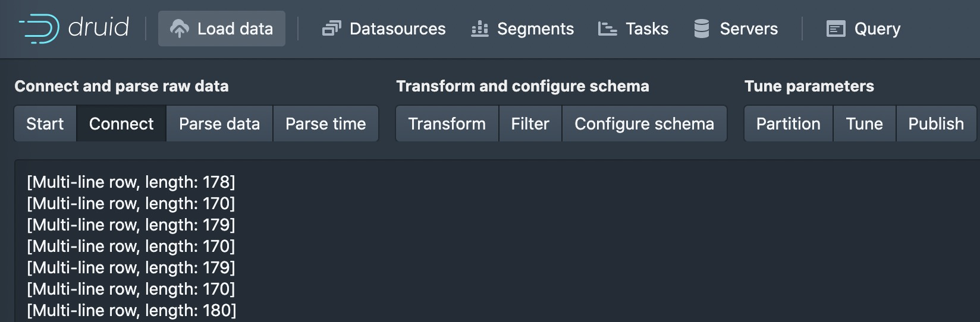This screenshot has height=322, width=980.
Task: Open the Datasources view
Action: (x=397, y=29)
